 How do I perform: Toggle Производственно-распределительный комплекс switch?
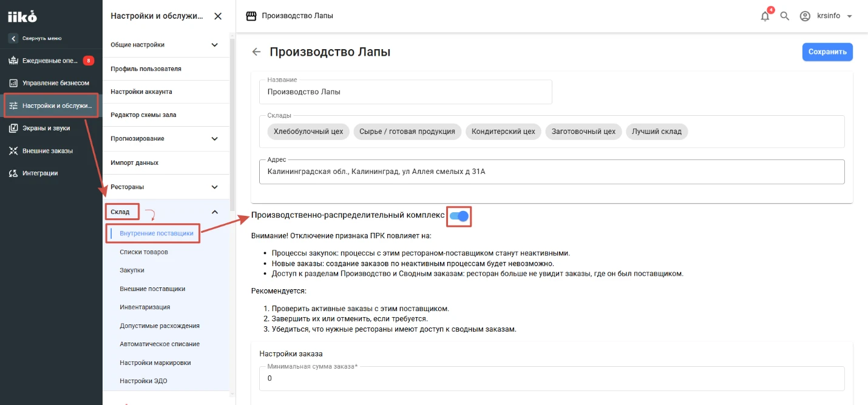tap(459, 216)
